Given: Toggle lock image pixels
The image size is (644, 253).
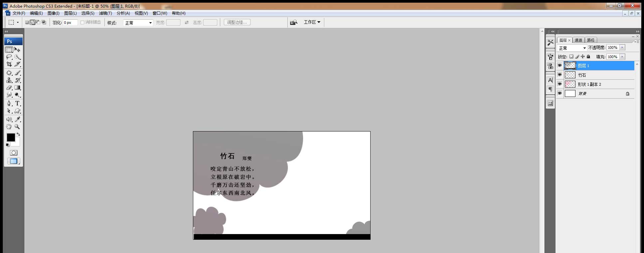Looking at the screenshot, I should 577,56.
